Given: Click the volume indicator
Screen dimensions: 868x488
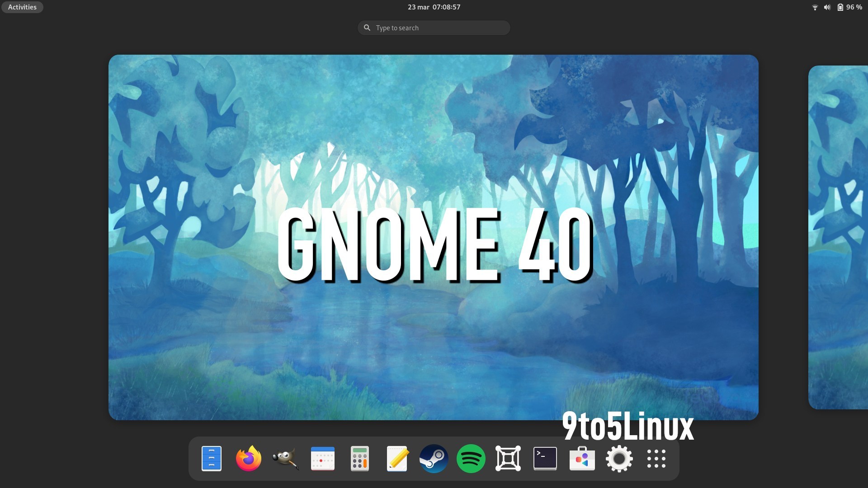Looking at the screenshot, I should click(x=827, y=7).
